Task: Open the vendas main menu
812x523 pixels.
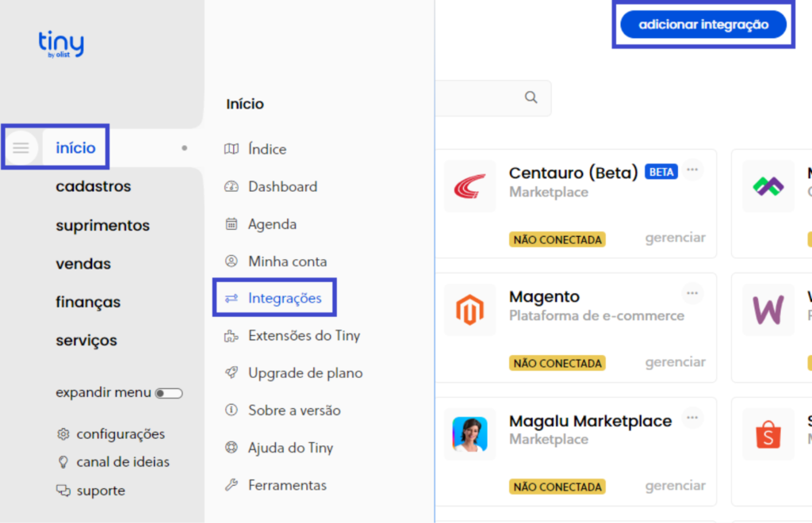Action: coord(83,264)
